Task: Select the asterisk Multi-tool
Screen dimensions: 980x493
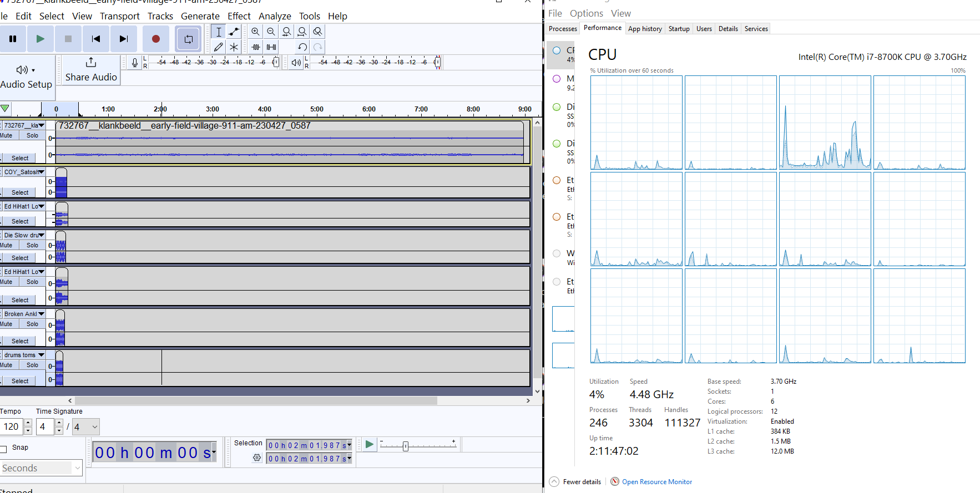Action: click(x=234, y=47)
